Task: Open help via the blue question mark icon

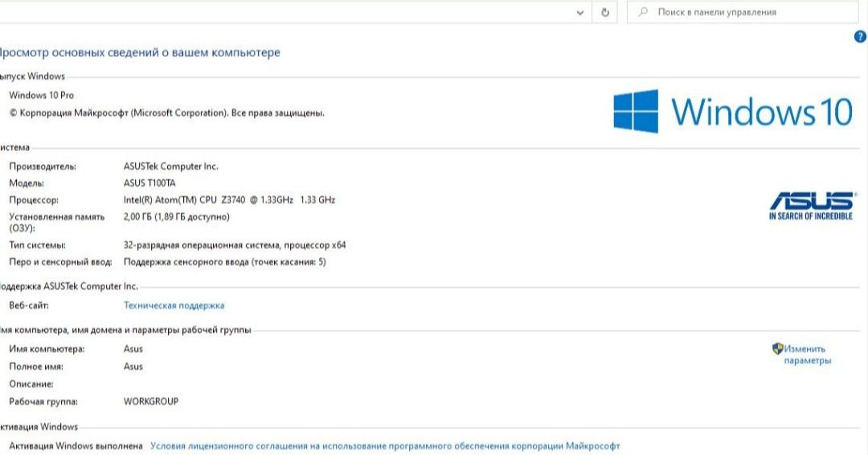Action: coord(860,36)
